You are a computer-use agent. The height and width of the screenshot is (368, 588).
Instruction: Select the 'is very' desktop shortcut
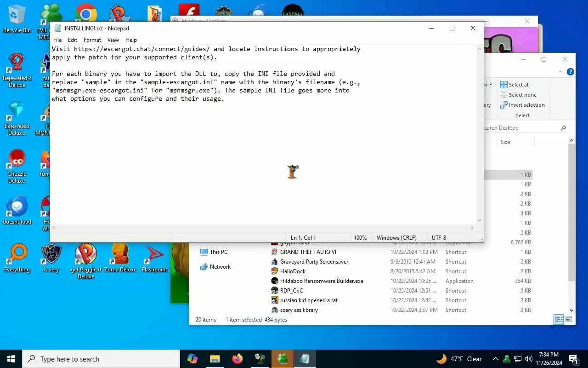51,259
